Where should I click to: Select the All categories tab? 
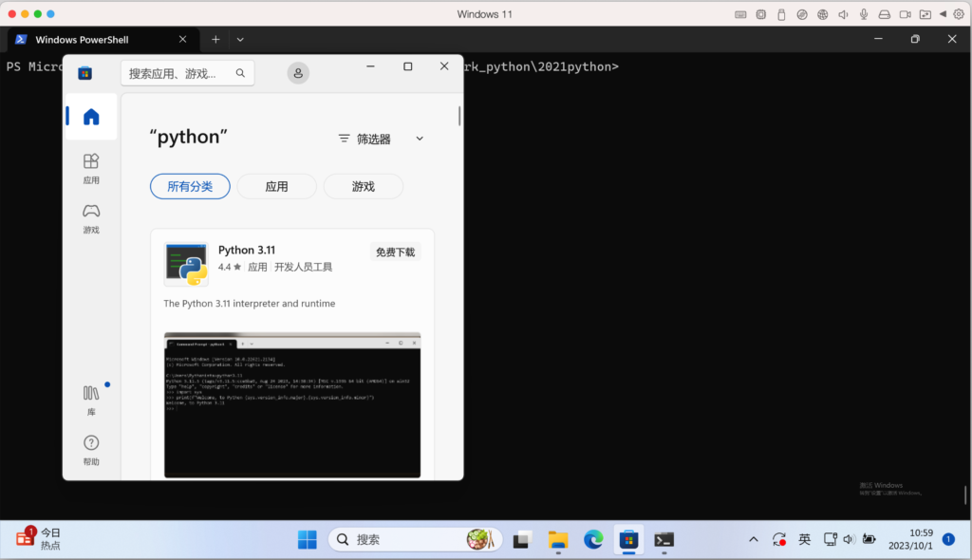[190, 187]
